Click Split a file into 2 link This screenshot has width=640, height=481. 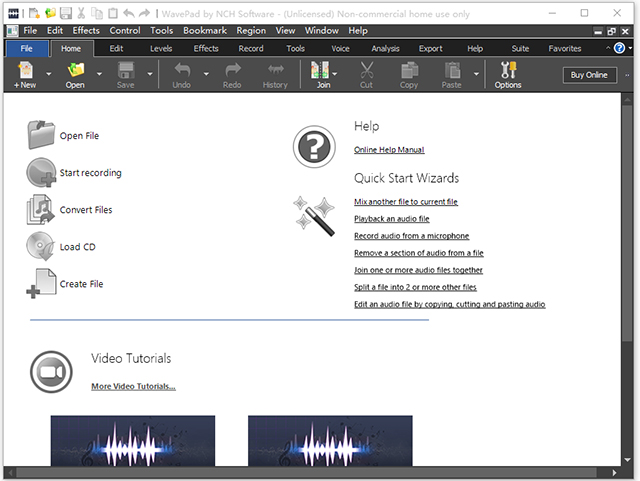pyautogui.click(x=415, y=287)
